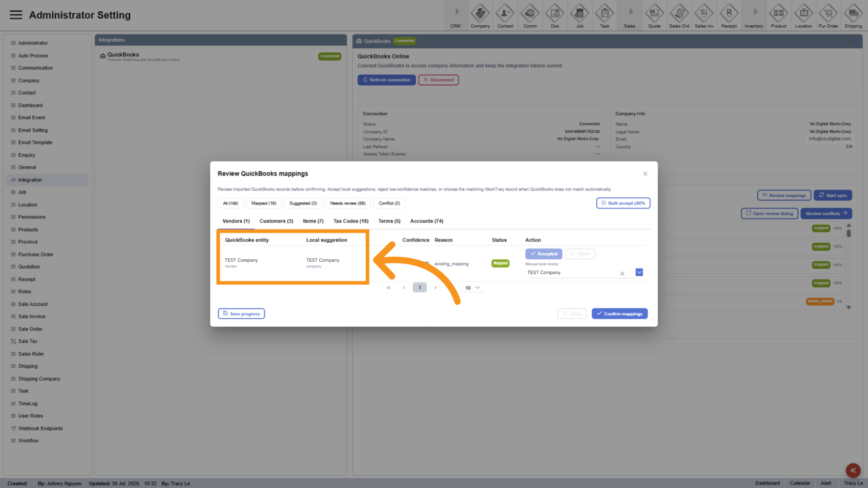Screen dimensions: 868x488
Task: Switch to the Terms (5) tab
Action: [x=389, y=221]
